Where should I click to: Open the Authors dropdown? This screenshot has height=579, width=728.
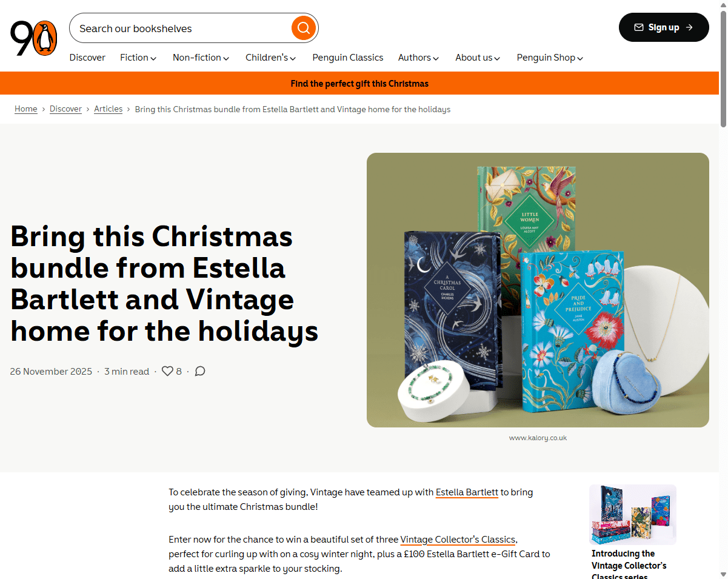pos(418,58)
